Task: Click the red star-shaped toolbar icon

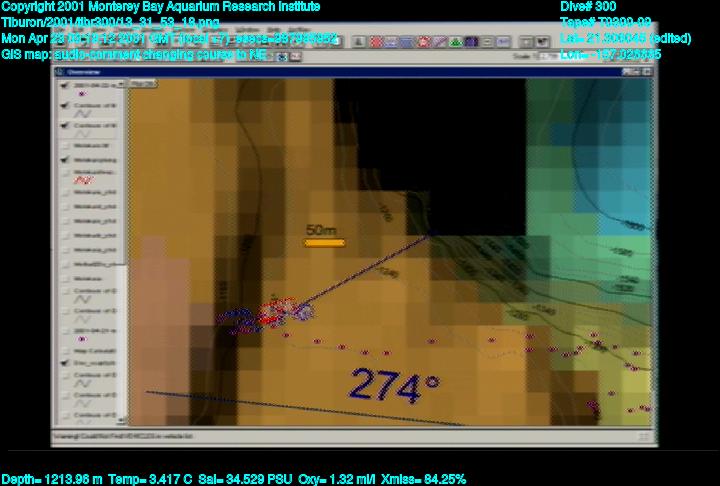Action: tap(424, 42)
